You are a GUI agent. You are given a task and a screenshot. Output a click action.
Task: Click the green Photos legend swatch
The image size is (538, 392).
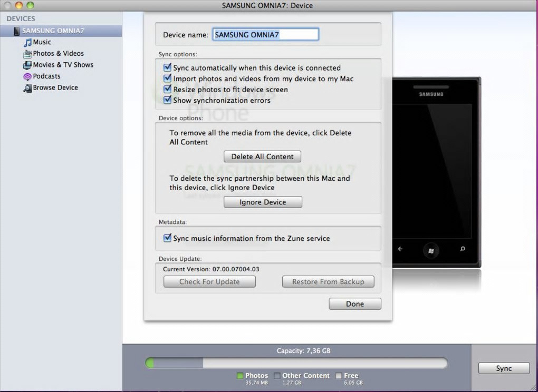[240, 376]
